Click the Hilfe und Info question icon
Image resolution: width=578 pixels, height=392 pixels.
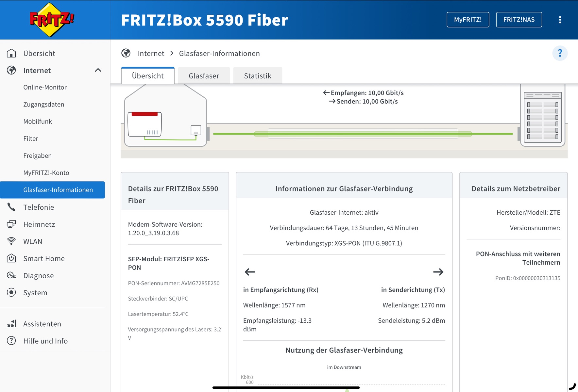coord(11,341)
